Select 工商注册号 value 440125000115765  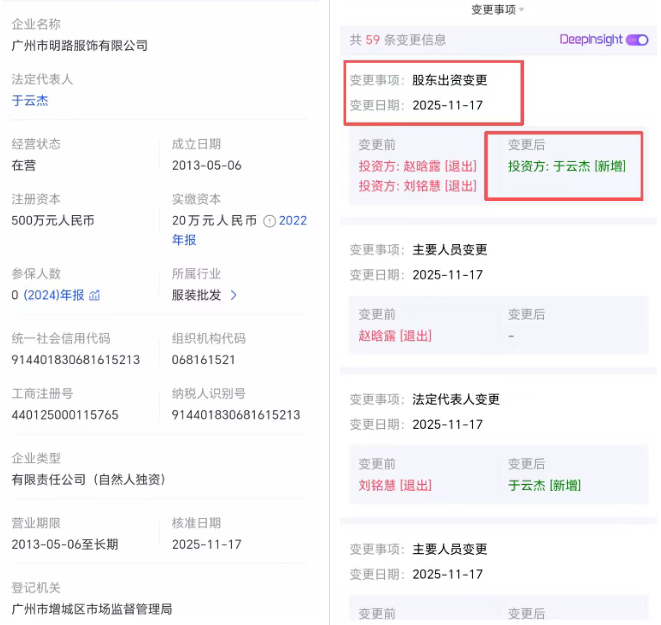click(x=65, y=415)
